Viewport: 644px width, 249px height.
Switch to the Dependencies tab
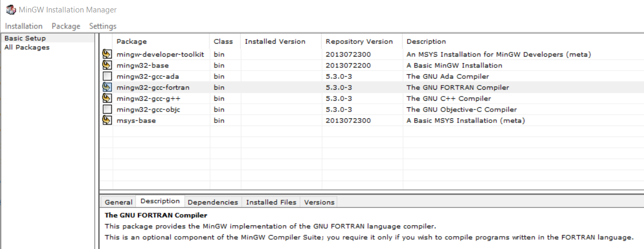click(212, 202)
